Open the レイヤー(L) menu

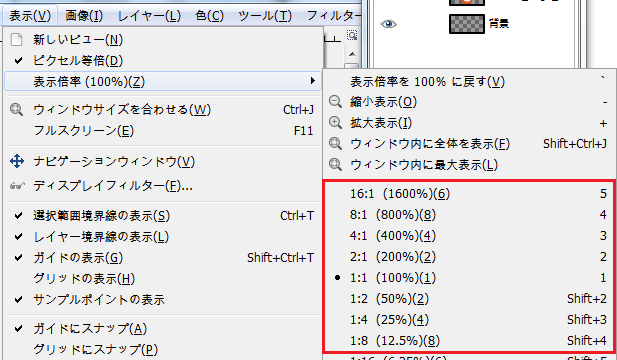[x=149, y=16]
